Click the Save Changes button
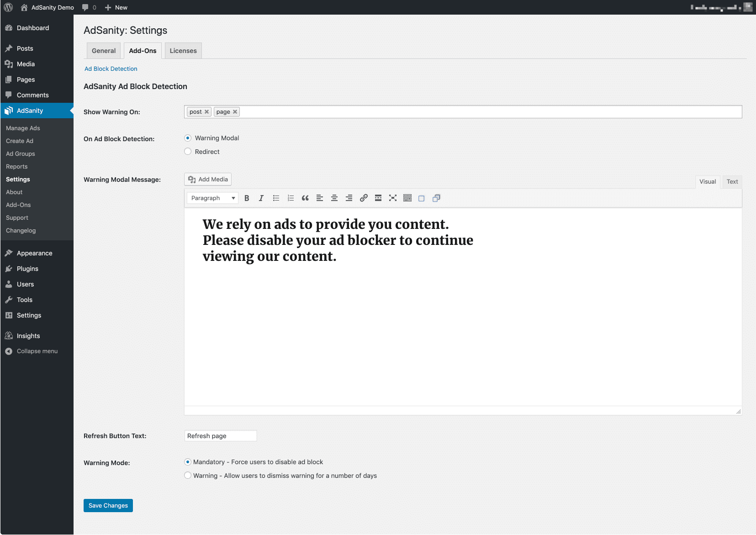Viewport: 756px width, 535px height. coord(108,506)
